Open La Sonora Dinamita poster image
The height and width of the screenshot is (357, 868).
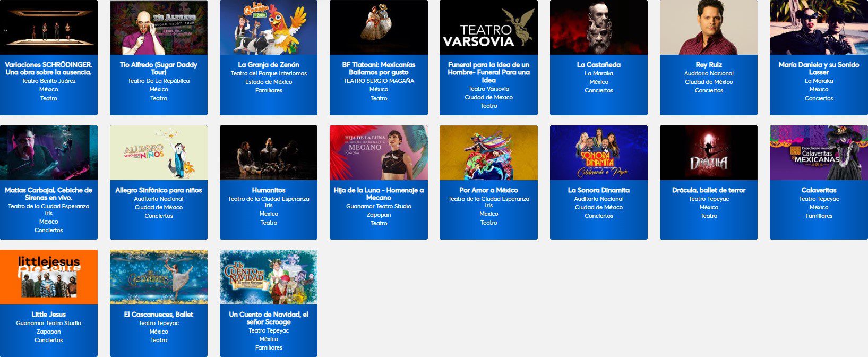point(599,152)
